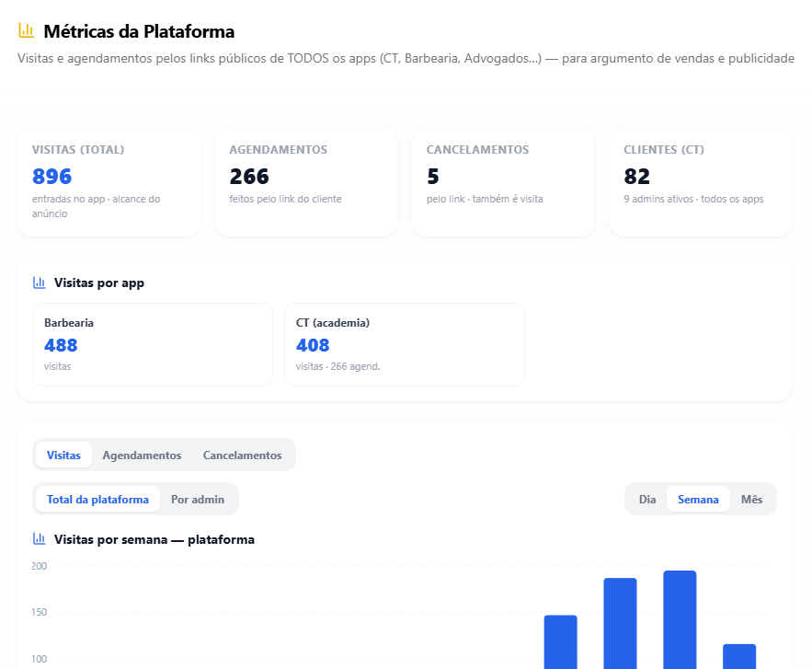Viewport: 812px width, 669px height.
Task: Click the shortest visible bar in the chart
Action: (739, 656)
